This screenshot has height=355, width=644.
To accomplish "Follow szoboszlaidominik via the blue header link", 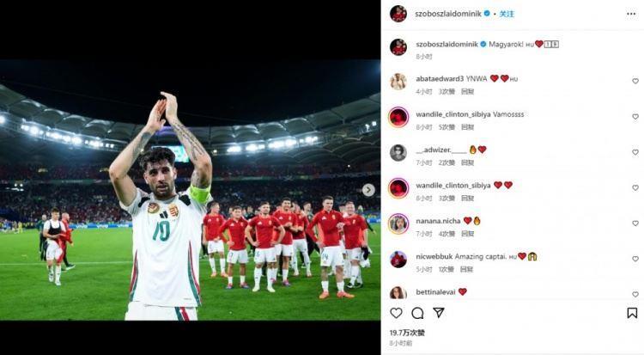I will (507, 14).
